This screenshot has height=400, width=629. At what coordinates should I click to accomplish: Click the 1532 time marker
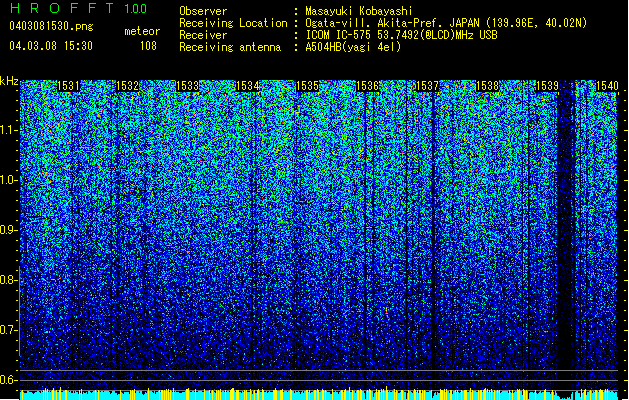128,86
